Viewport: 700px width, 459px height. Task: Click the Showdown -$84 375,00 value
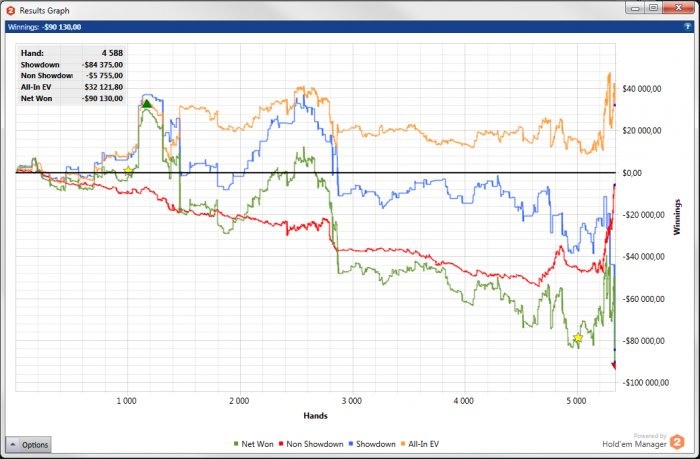click(x=102, y=65)
